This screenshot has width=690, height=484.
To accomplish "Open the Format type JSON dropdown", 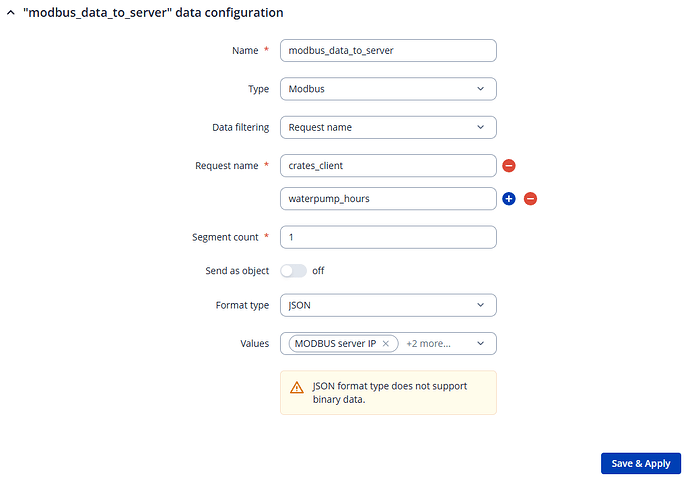I will pos(388,304).
